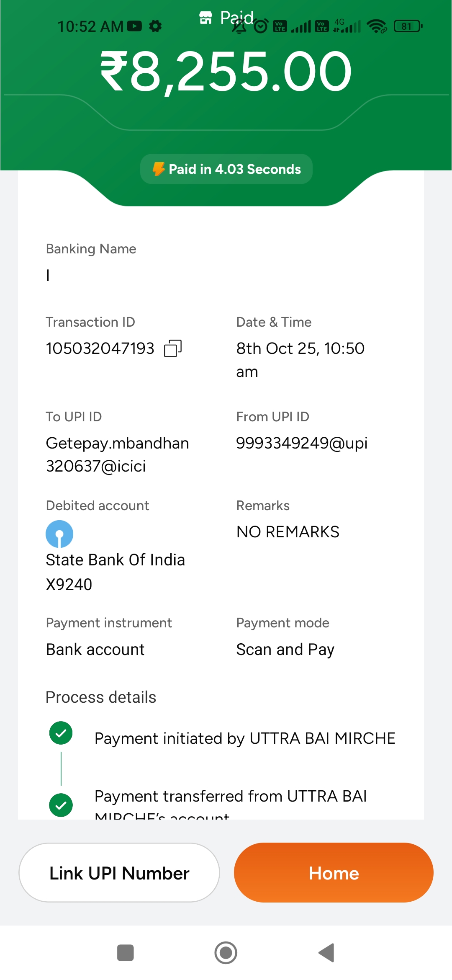Tap the State Bank of India logo

59,534
